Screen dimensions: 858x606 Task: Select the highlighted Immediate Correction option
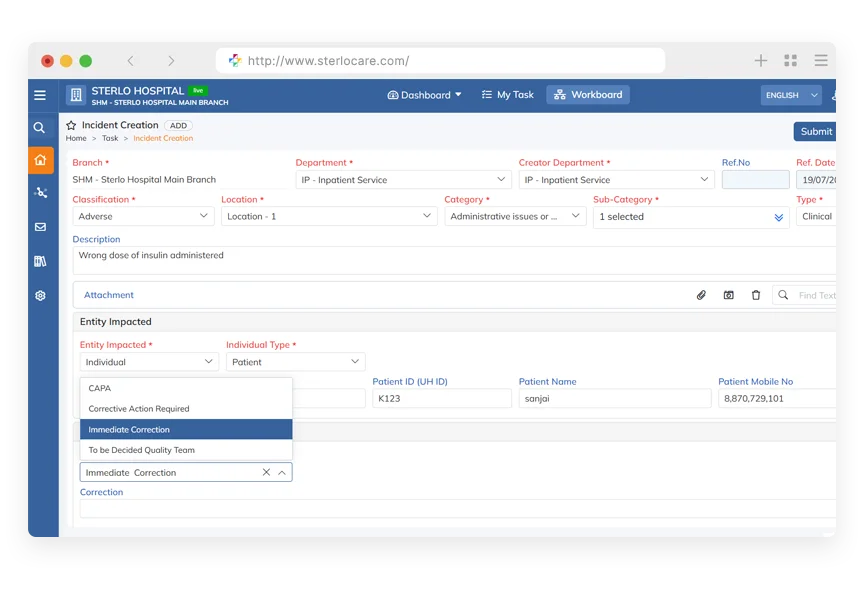[x=186, y=430]
